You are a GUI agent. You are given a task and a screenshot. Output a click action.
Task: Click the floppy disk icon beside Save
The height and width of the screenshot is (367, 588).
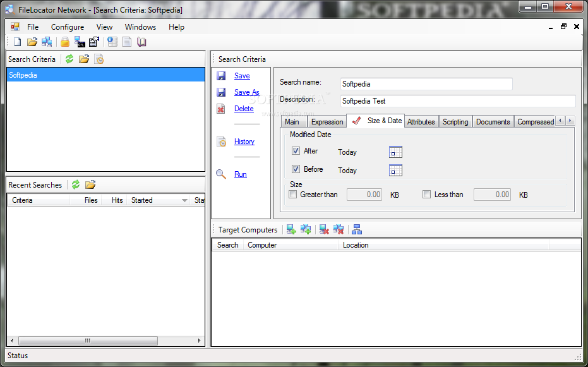[221, 76]
